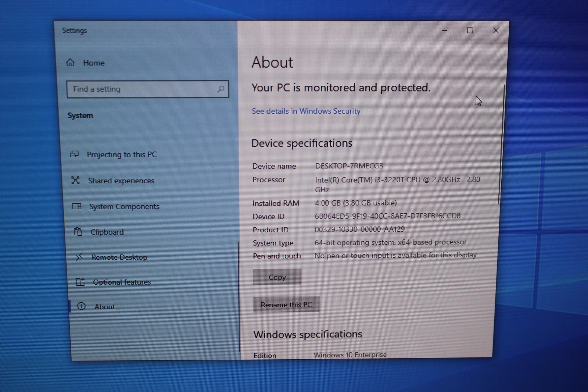Minimize the Settings window
Viewport: 588px width, 392px height.
pyautogui.click(x=444, y=31)
